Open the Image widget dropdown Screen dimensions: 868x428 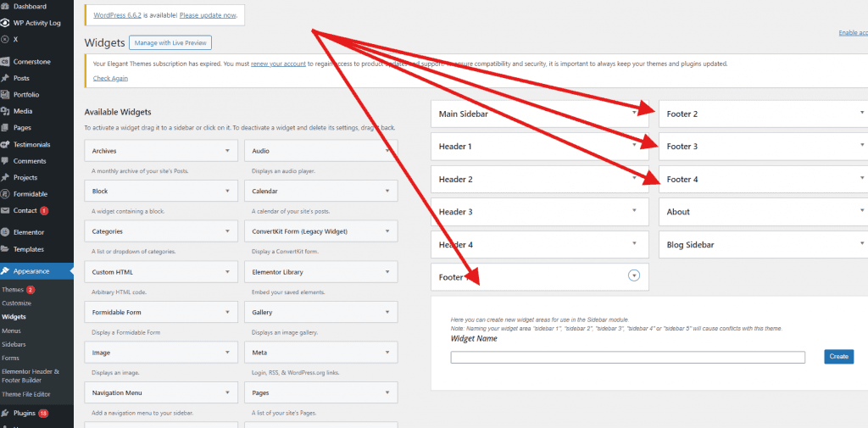click(227, 352)
